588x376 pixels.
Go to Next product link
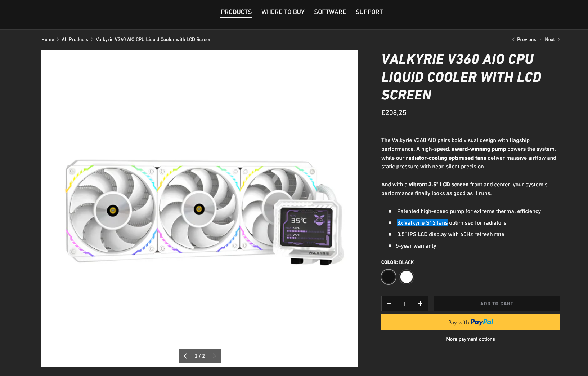(x=552, y=40)
